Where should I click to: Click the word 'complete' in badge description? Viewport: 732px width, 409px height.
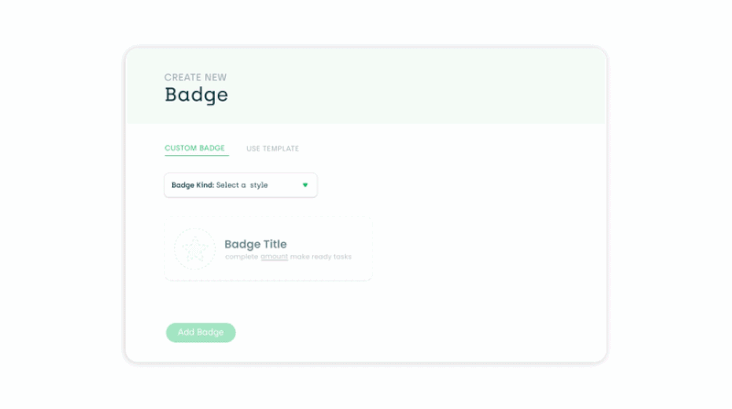click(x=241, y=257)
